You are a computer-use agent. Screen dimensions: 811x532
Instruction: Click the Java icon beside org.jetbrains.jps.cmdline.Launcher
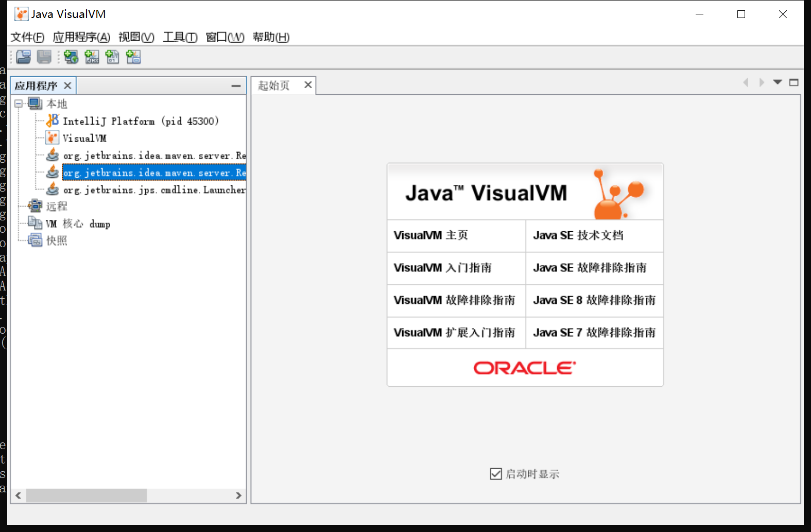[53, 189]
